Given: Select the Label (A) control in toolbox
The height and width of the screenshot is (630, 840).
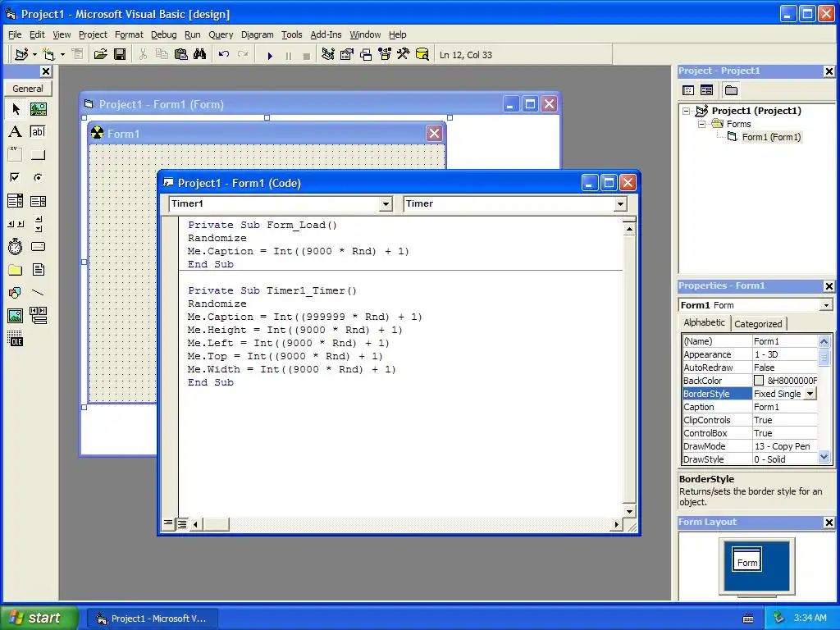Looking at the screenshot, I should (16, 132).
